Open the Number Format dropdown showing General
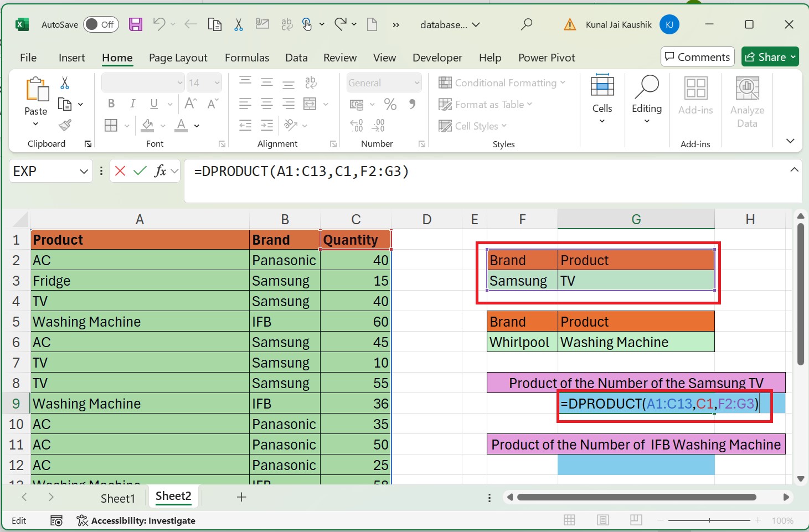Image resolution: width=809 pixels, height=532 pixels. [x=384, y=82]
